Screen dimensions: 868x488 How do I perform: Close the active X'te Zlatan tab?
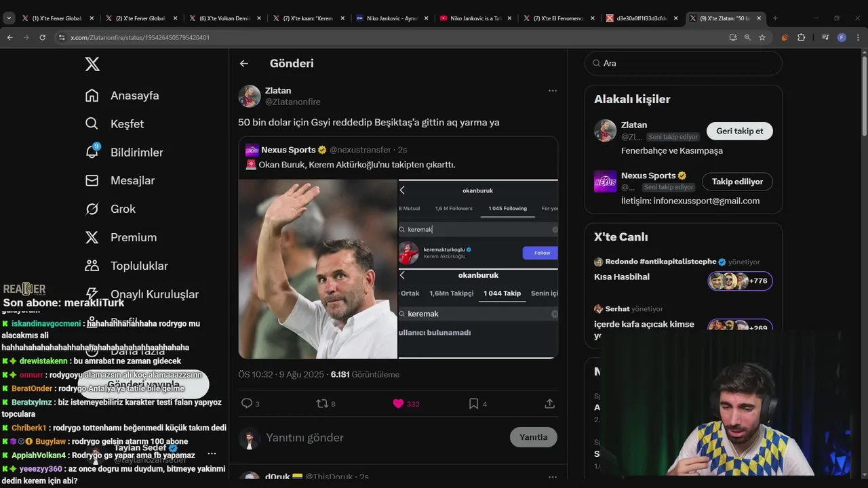tap(759, 18)
